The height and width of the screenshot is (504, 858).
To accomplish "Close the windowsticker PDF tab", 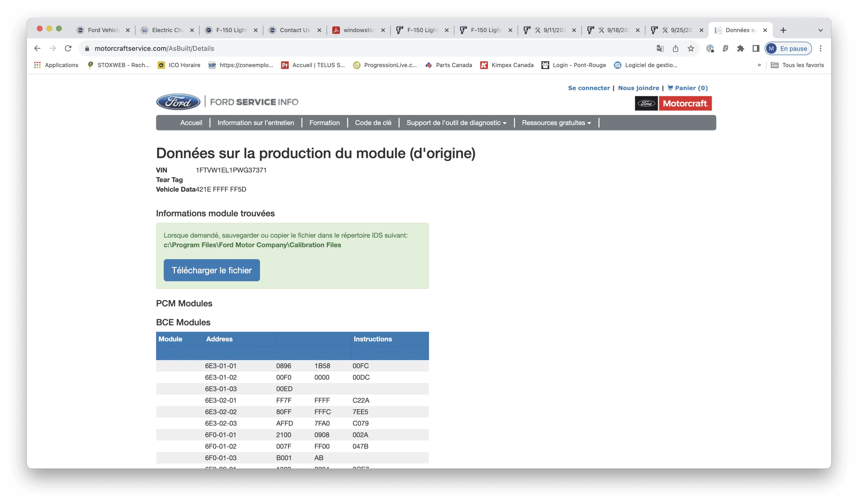I will coord(383,30).
